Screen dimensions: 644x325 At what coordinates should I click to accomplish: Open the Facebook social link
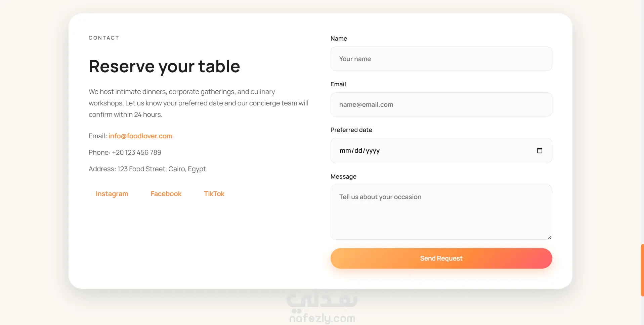click(x=166, y=194)
